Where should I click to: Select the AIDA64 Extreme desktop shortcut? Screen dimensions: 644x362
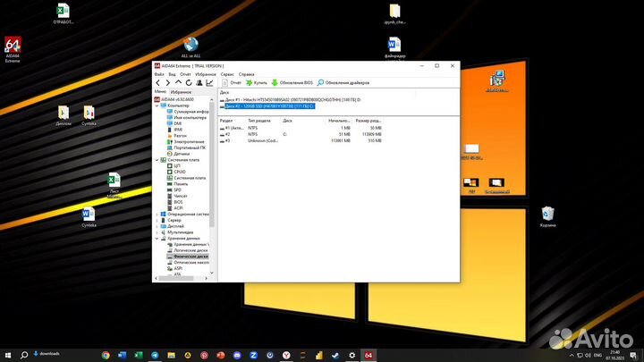click(13, 50)
